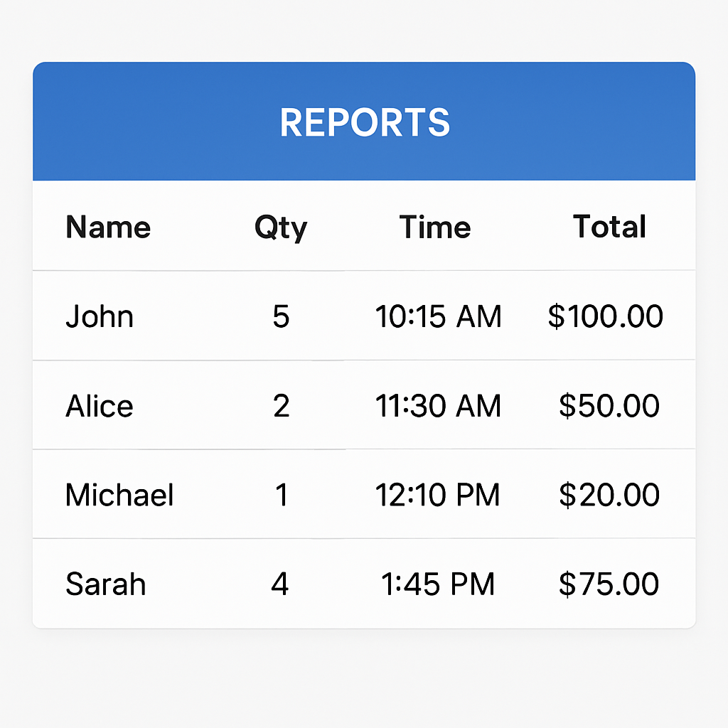Select the 12:10 PM time cell
Viewport: 728px width, 728px height.
tap(437, 495)
